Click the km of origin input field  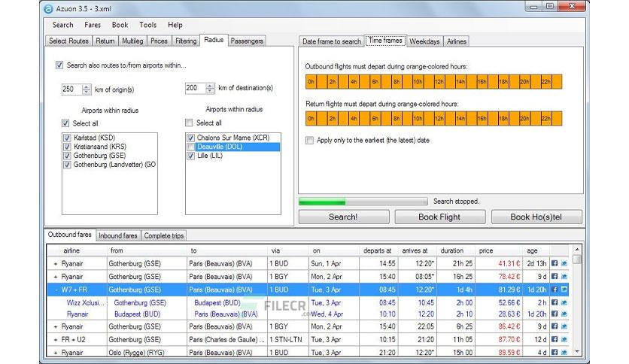(71, 89)
